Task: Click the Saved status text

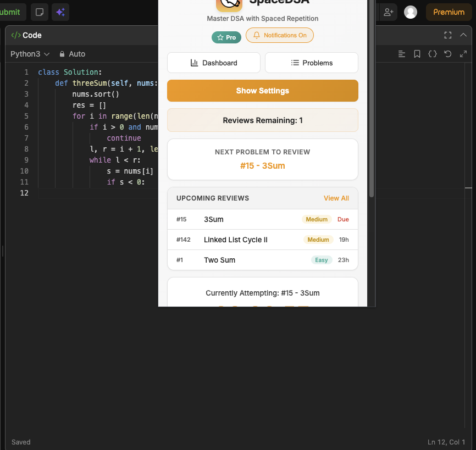Action: 21,442
